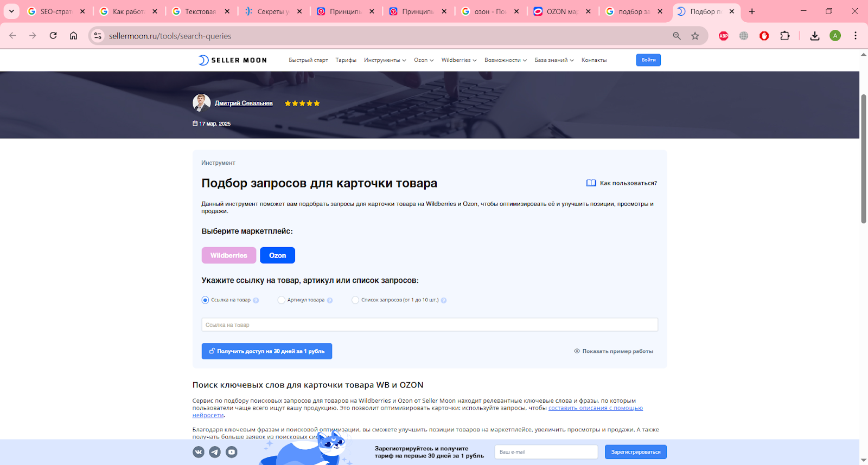Close the Секреты tab
868x465 pixels.
coord(299,11)
